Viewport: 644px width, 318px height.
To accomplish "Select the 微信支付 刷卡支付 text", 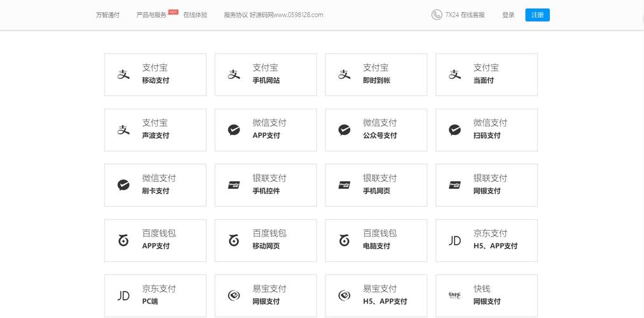I will [x=159, y=184].
